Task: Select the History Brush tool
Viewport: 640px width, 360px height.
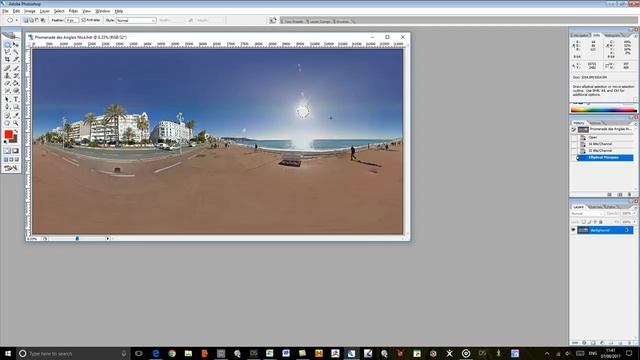Action: point(16,76)
